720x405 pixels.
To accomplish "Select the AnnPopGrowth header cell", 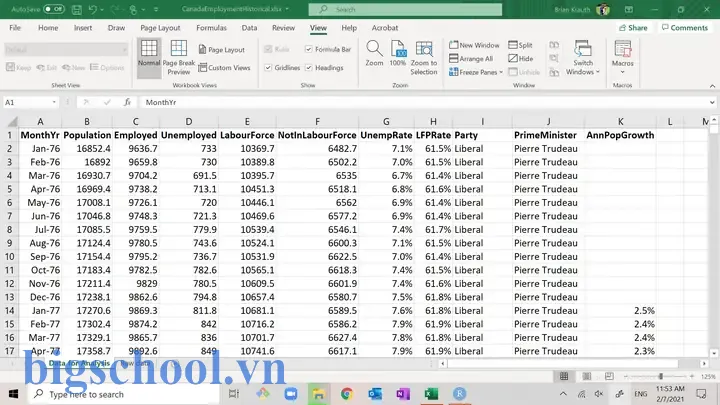I will coord(620,135).
